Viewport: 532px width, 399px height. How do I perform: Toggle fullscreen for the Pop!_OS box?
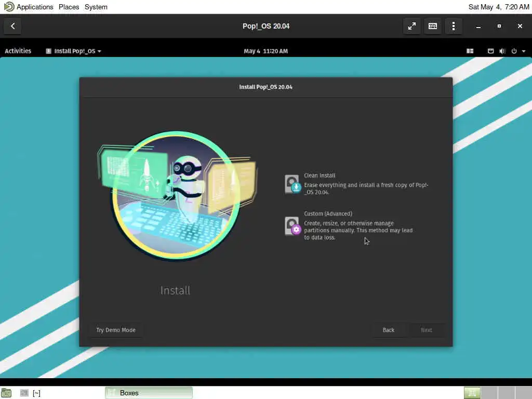click(x=412, y=26)
